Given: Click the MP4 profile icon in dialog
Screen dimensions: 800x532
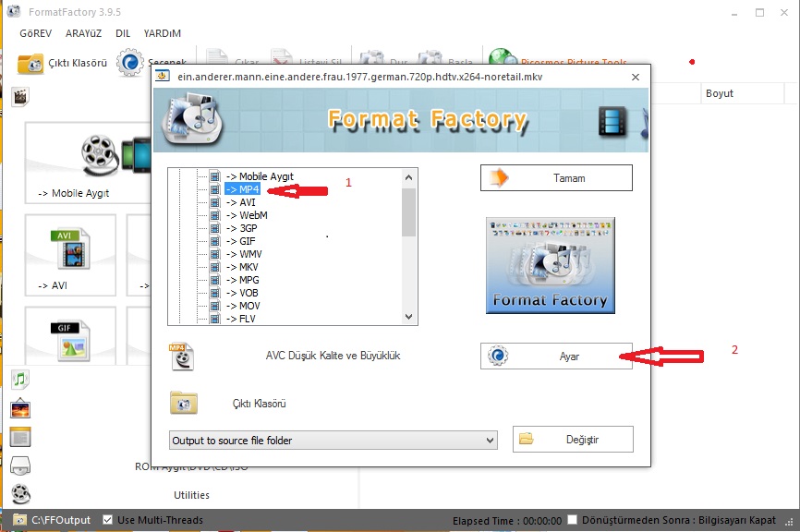Looking at the screenshot, I should click(181, 356).
